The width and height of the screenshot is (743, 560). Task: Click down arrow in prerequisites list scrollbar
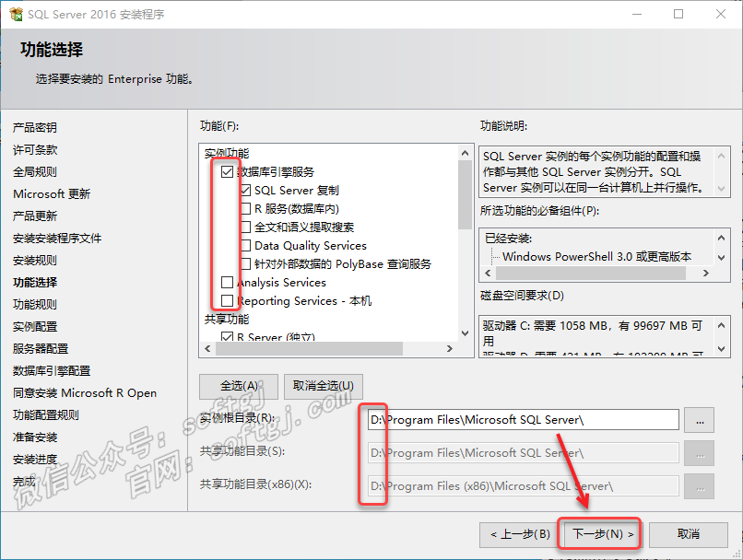721,258
